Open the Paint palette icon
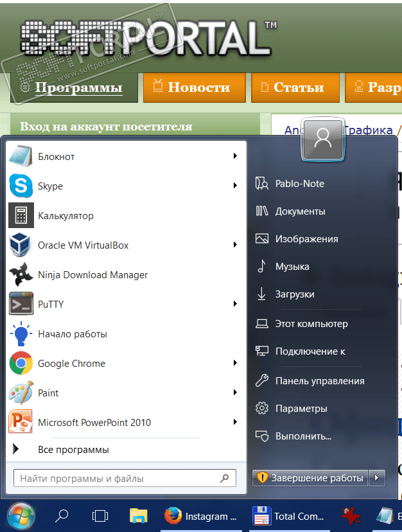This screenshot has height=532, width=402. [21, 393]
